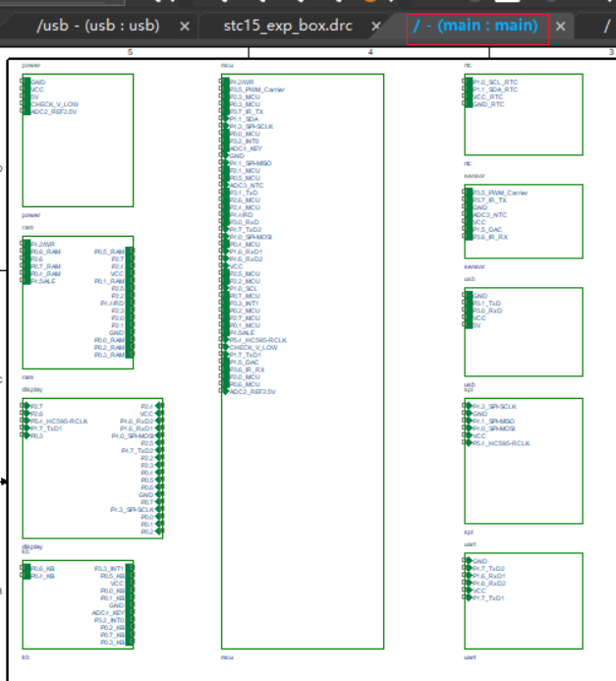Close the /usb - (usb : usb) tab

click(185, 27)
